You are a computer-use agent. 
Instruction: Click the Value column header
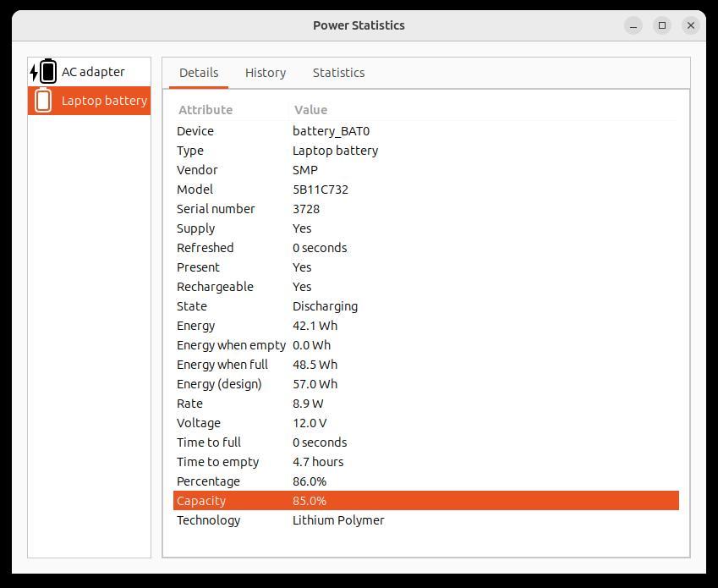click(310, 110)
